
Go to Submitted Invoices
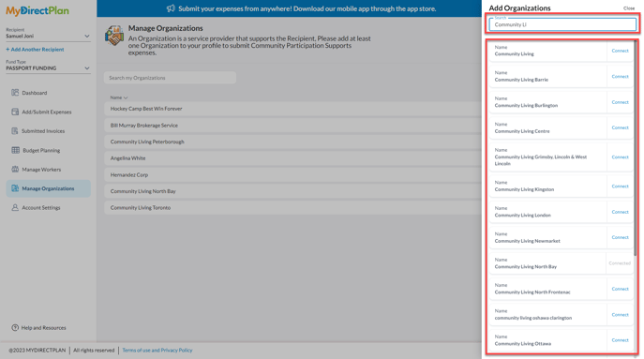[x=43, y=131]
